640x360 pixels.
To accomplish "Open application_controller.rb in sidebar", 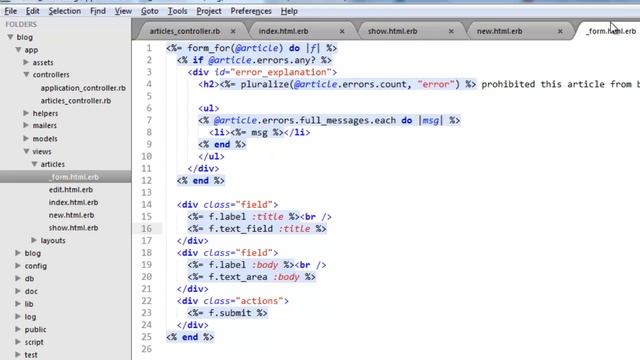I will coord(83,88).
